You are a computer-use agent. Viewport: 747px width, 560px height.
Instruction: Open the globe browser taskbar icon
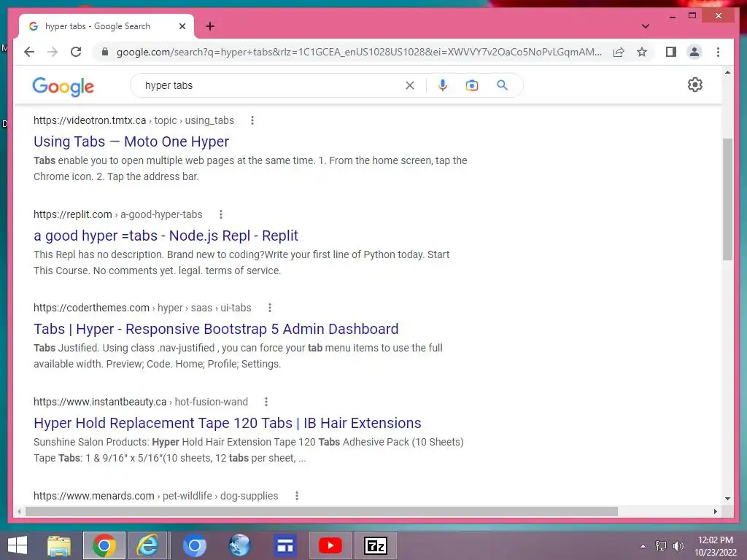point(239,545)
